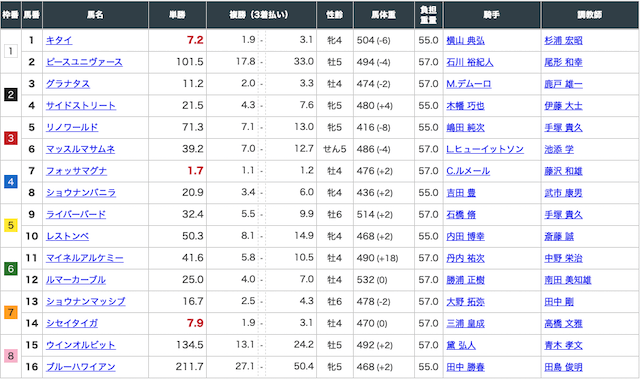The height and width of the screenshot is (379, 640).
Task: Open jockey link 大野 拓弥
Action: click(x=465, y=301)
